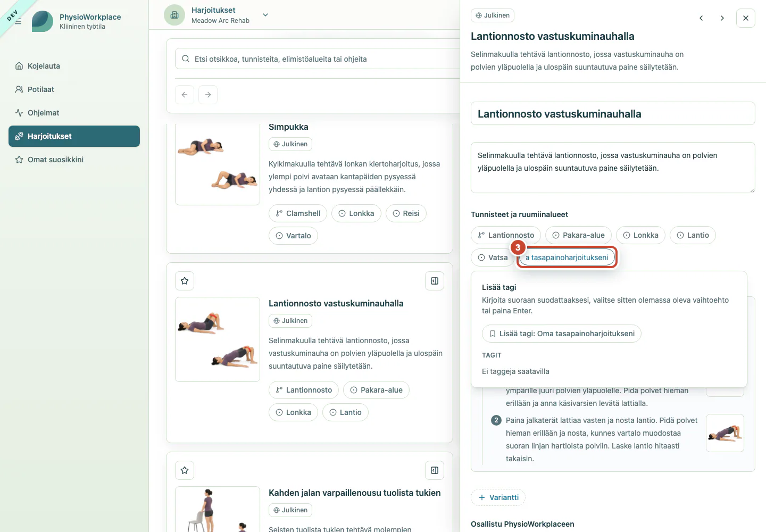Click Lisää tagi: Oma tasapainoharjoitukseni option
The image size is (766, 532).
pos(562,334)
